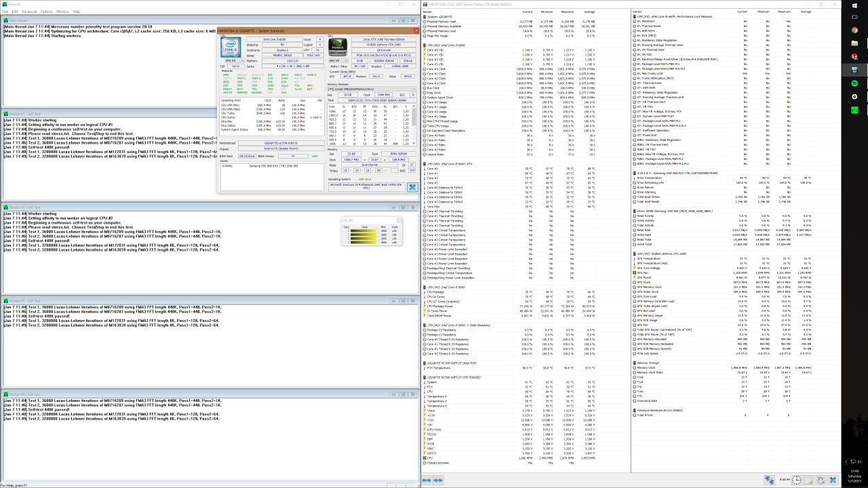Expand the Memory Modules dropdown list
The image size is (868, 488).
tap(413, 89)
